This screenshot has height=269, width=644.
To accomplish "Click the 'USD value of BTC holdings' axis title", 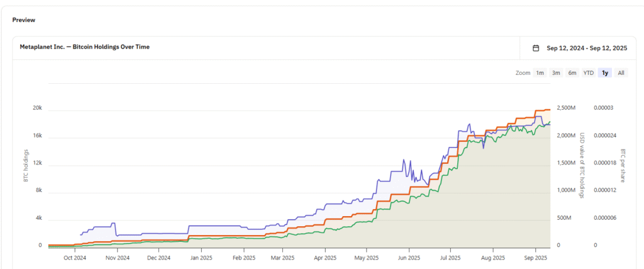I will pos(582,165).
